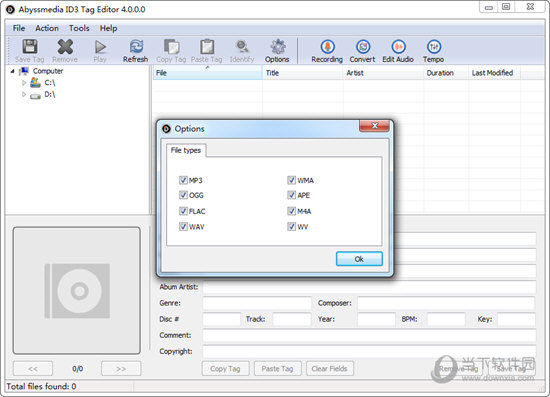The image size is (550, 397).
Task: Click the Refresh toolbar icon
Action: click(x=136, y=46)
